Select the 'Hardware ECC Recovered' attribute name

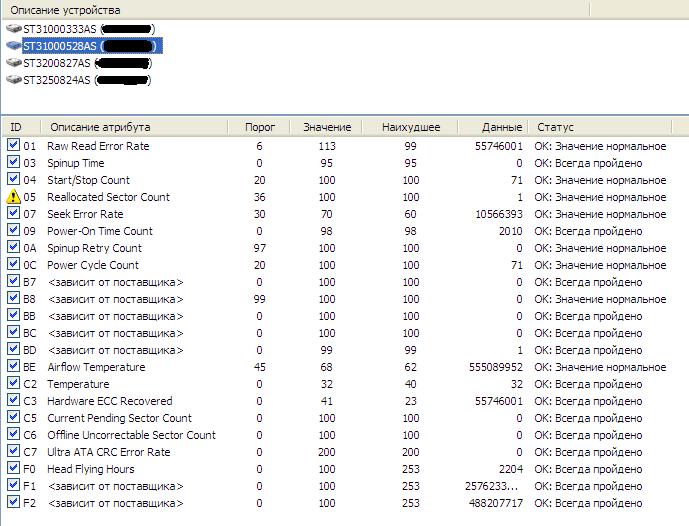110,401
